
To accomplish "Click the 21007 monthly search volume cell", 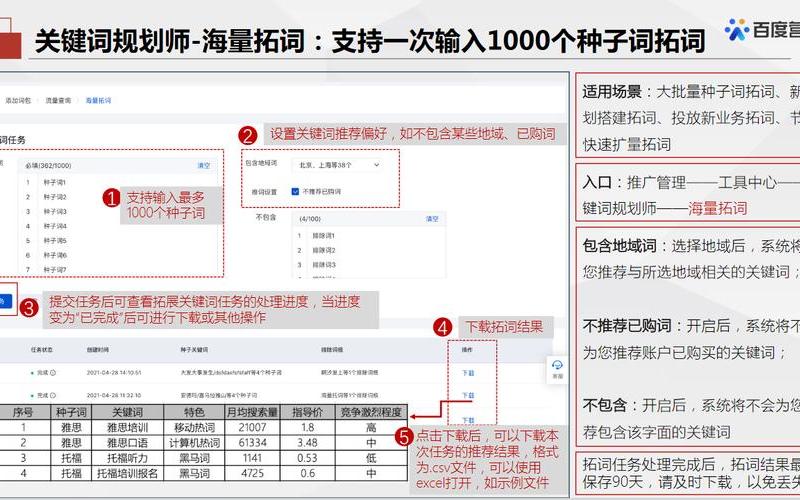I will tap(253, 428).
